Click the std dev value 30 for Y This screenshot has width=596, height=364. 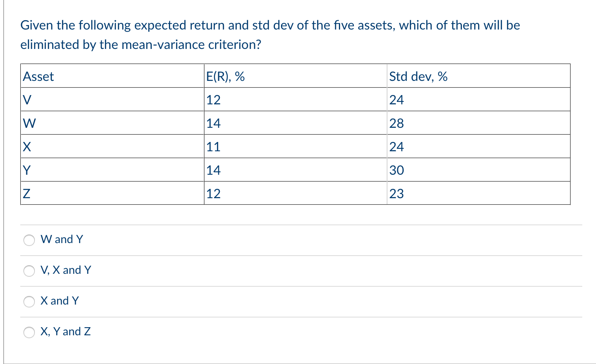(396, 170)
